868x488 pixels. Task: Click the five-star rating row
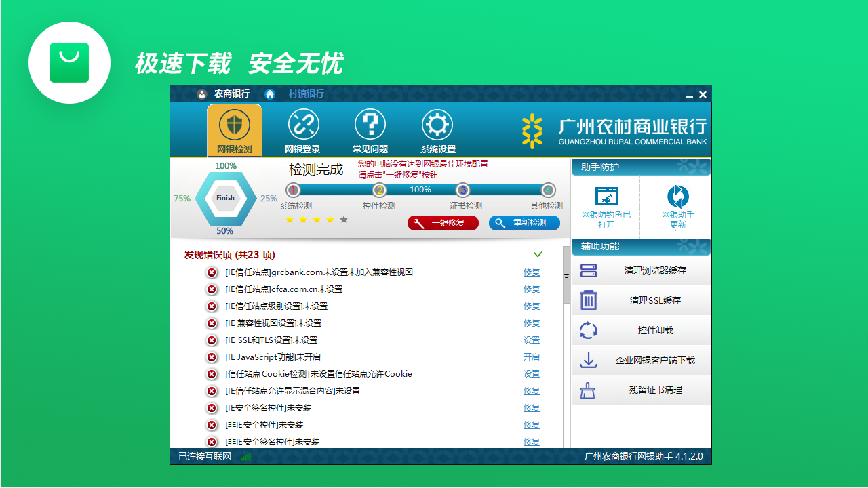[317, 220]
